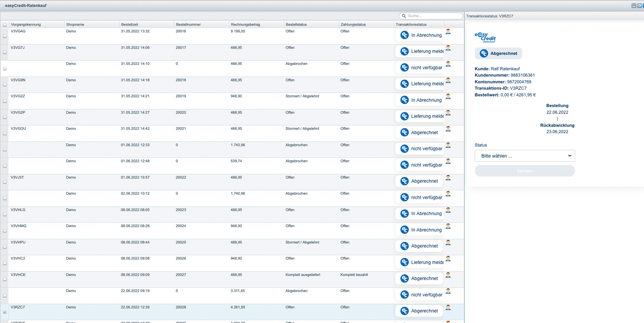Screen dimensions: 644x323
Task: Select amount cell 539,74
Action: click(236, 161)
